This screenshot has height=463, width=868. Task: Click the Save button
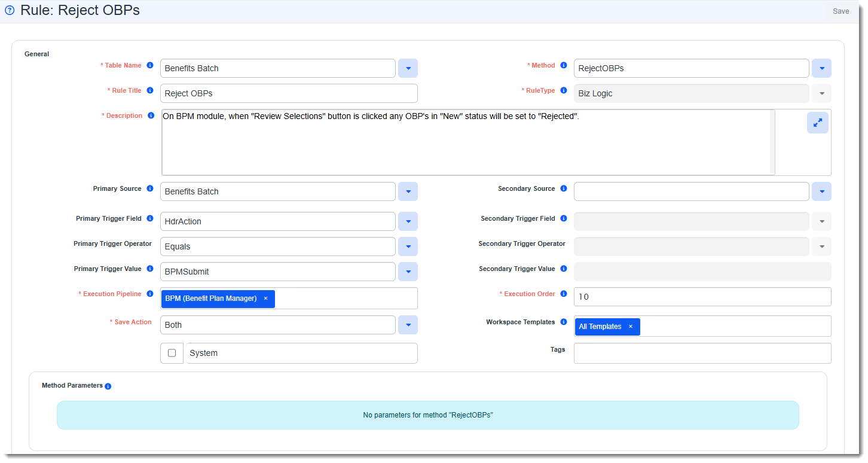[x=841, y=11]
